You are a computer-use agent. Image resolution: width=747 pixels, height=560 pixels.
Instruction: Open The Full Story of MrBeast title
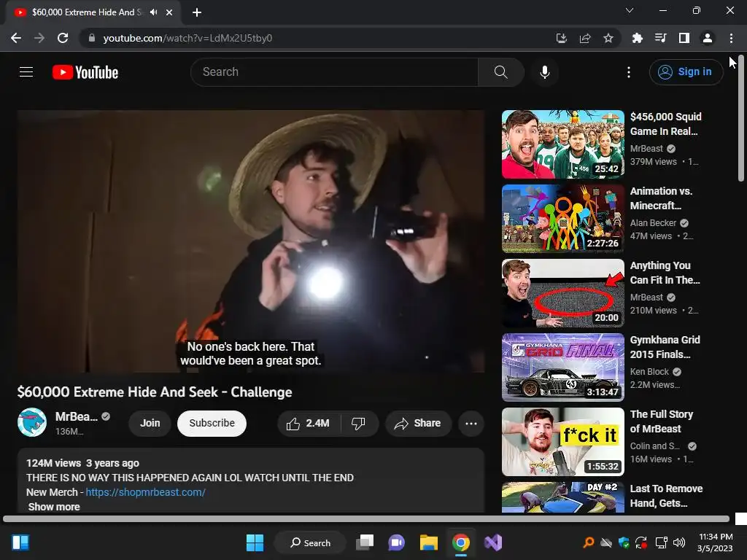pyautogui.click(x=661, y=421)
